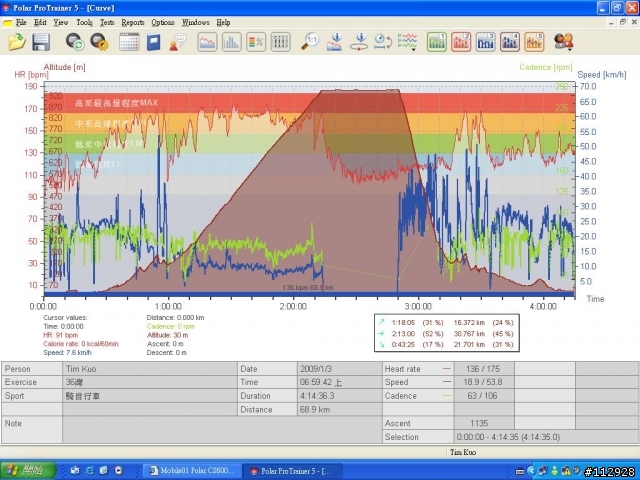Click uphill row 1:18:05 in slope summary
Image resolution: width=640 pixels, height=480 pixels.
coord(446,322)
